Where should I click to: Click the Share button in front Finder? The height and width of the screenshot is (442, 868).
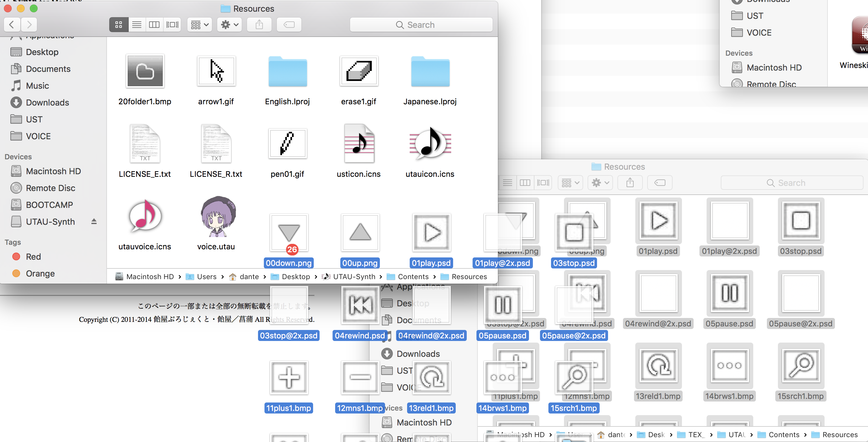point(259,25)
